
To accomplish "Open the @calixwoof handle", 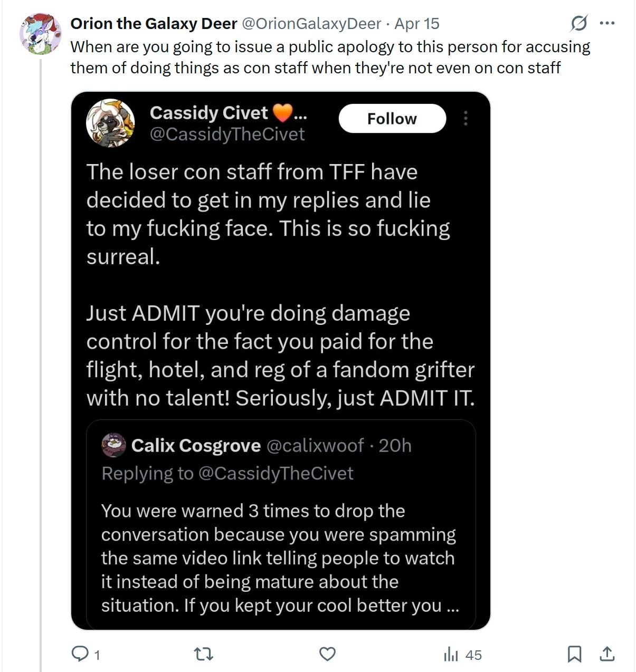I will (x=315, y=446).
